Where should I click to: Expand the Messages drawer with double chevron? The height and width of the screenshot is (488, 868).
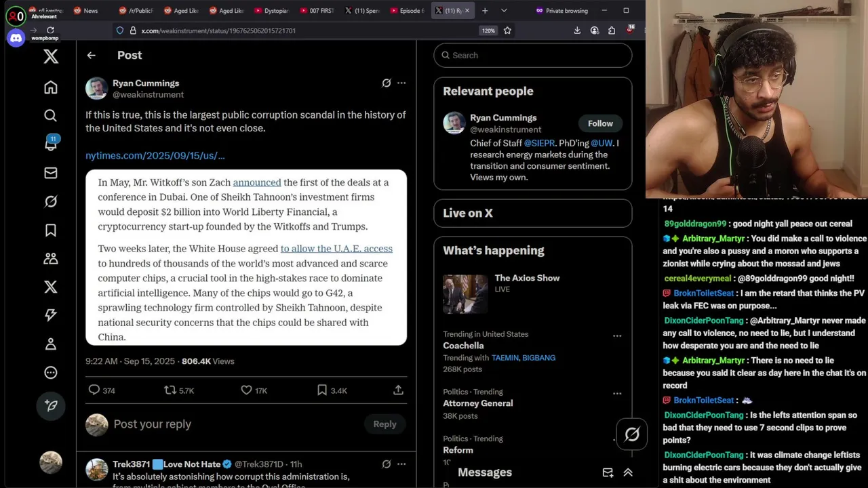(x=628, y=472)
